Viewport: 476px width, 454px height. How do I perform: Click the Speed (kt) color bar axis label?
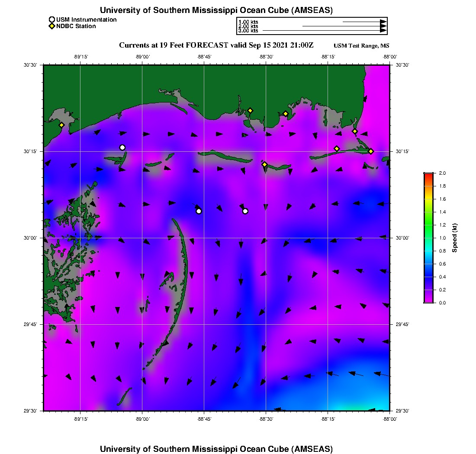(x=455, y=238)
